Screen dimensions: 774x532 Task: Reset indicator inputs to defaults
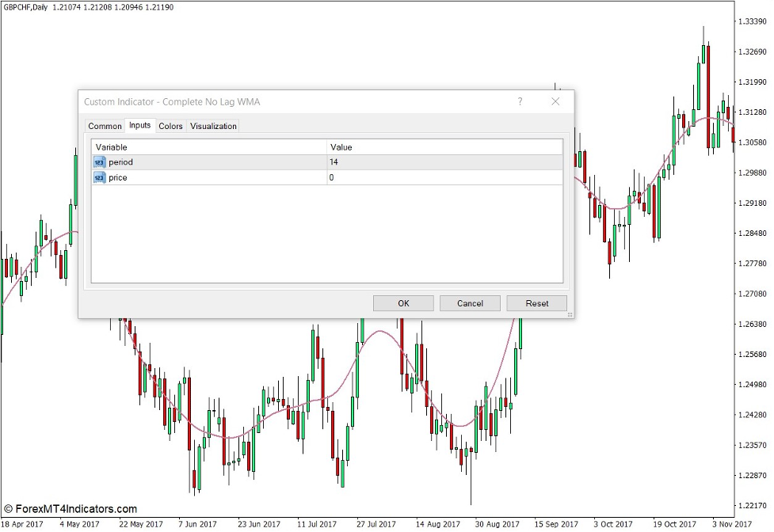click(537, 303)
